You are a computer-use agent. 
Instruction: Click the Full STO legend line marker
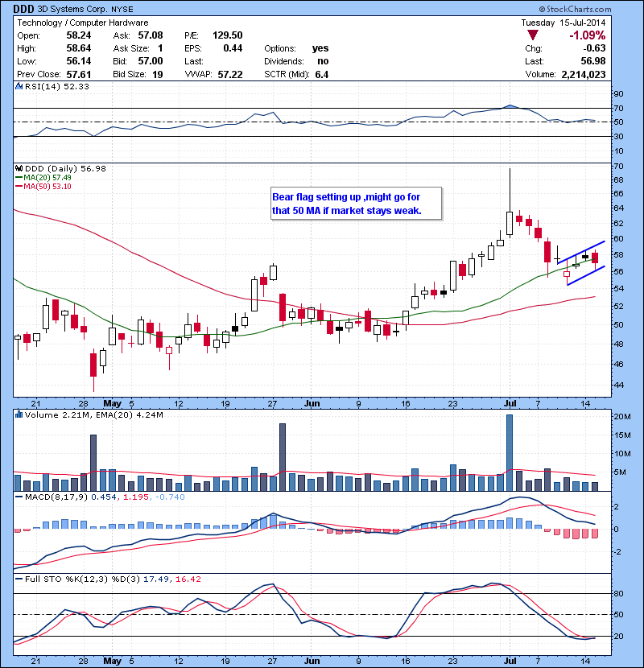pyautogui.click(x=19, y=579)
